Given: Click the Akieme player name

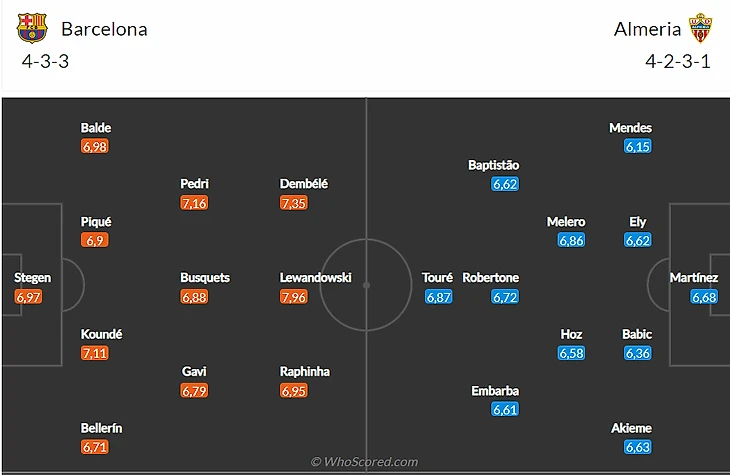Looking at the screenshot, I should [631, 428].
